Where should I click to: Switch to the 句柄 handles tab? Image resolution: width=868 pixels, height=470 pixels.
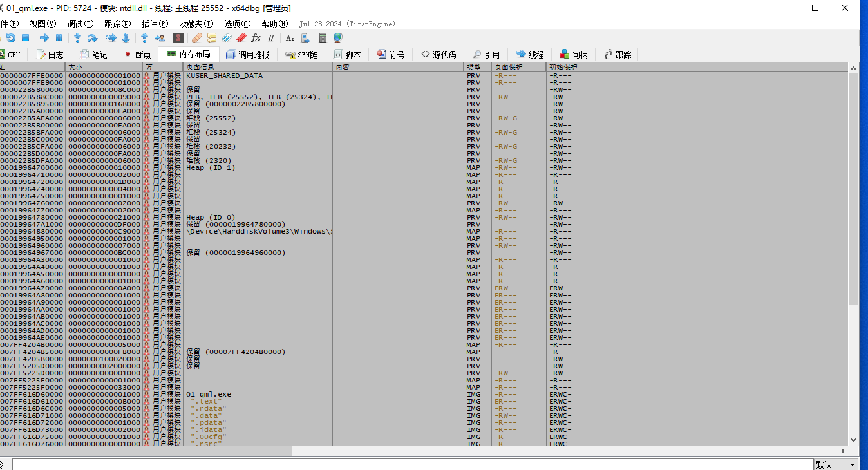(573, 55)
